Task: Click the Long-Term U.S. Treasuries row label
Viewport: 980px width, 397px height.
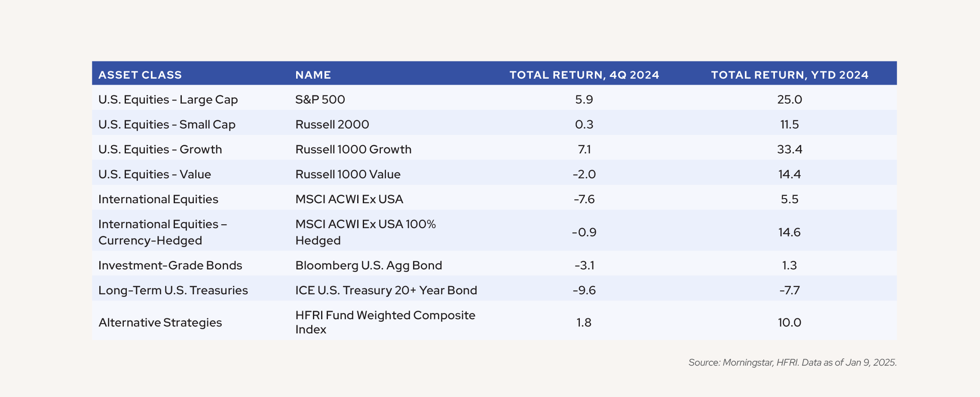Action: point(173,290)
